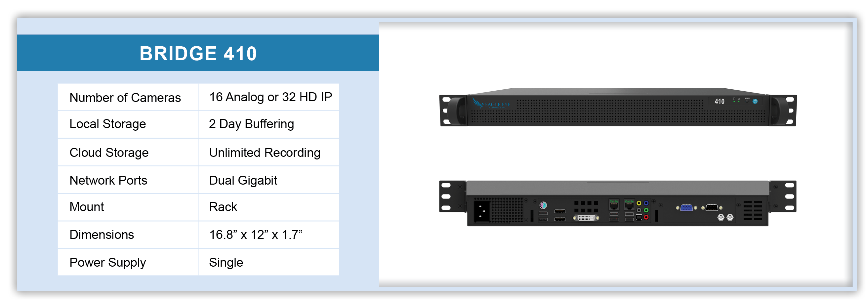Click the red audio jack on rear panel
868x307 pixels.
click(646, 217)
